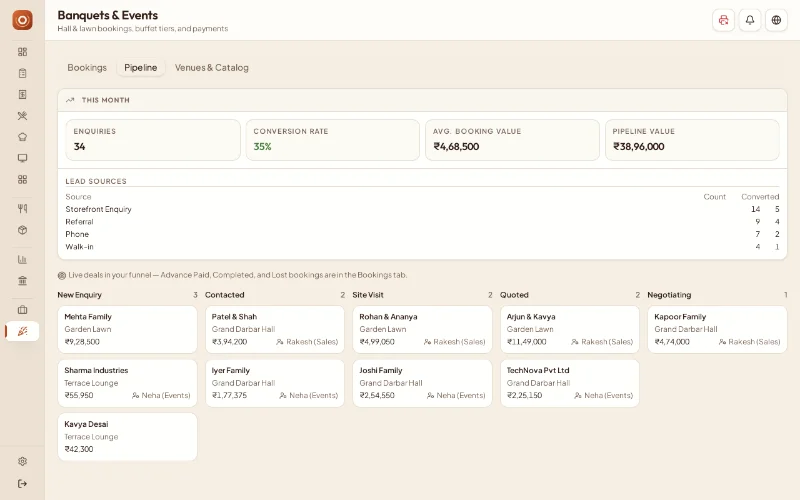Open the TechNova Pvt Ltd quoted card
Image resolution: width=800 pixels, height=500 pixels.
[570, 383]
